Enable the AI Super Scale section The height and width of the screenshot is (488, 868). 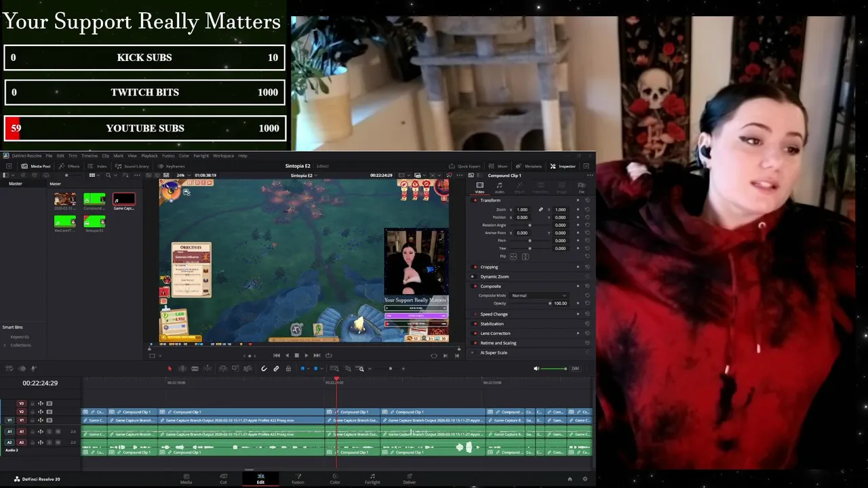tap(475, 352)
